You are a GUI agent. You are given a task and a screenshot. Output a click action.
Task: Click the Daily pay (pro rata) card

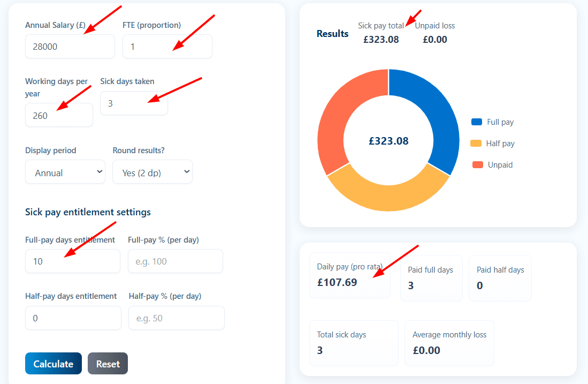pyautogui.click(x=350, y=275)
